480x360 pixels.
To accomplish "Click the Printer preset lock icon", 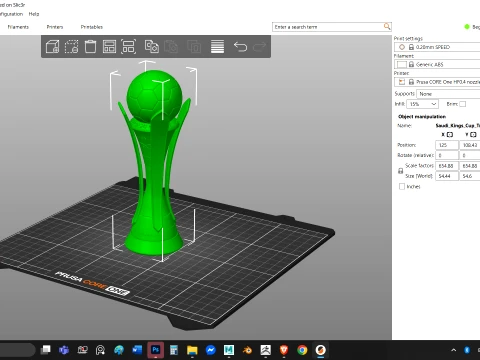I will coord(411,82).
